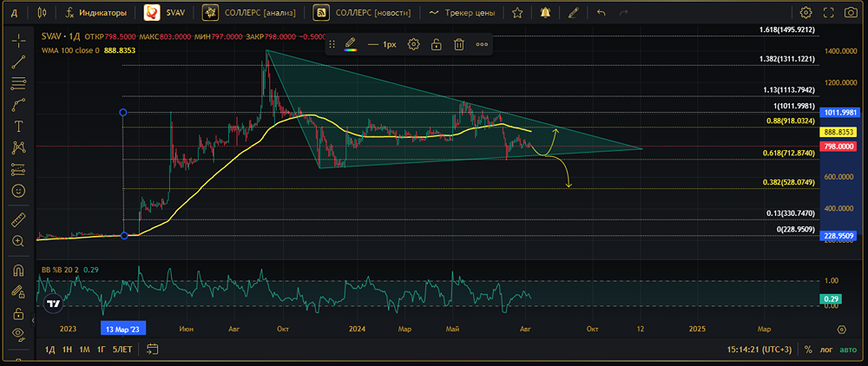The height and width of the screenshot is (366, 868).
Task: Select the Text annotation tool
Action: [17, 126]
